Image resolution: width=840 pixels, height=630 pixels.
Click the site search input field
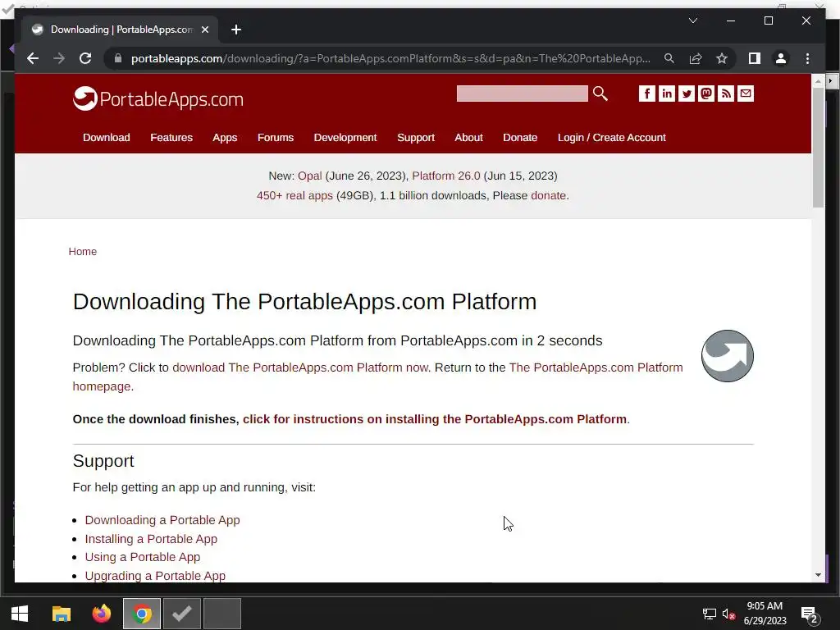click(x=522, y=94)
